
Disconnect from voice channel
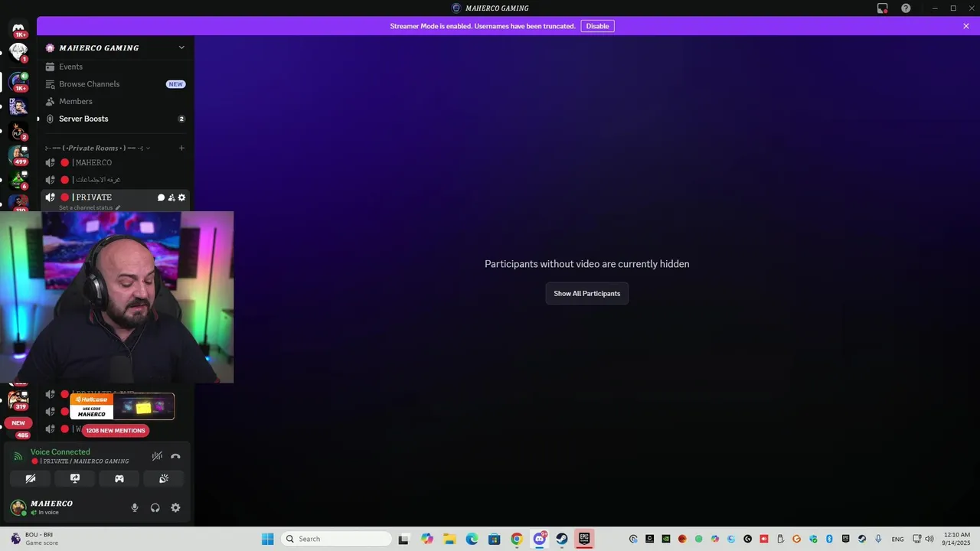175,456
